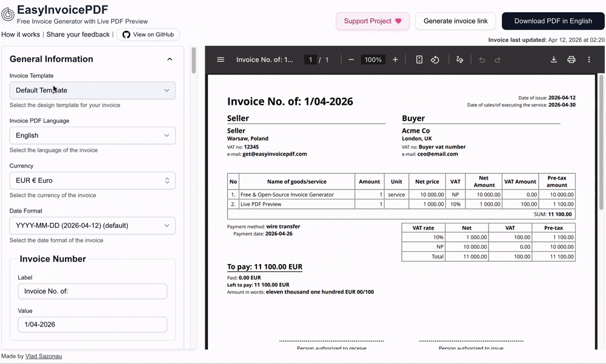The width and height of the screenshot is (606, 364).
Task: Click the PDF zoom percentage field
Action: 373,59
